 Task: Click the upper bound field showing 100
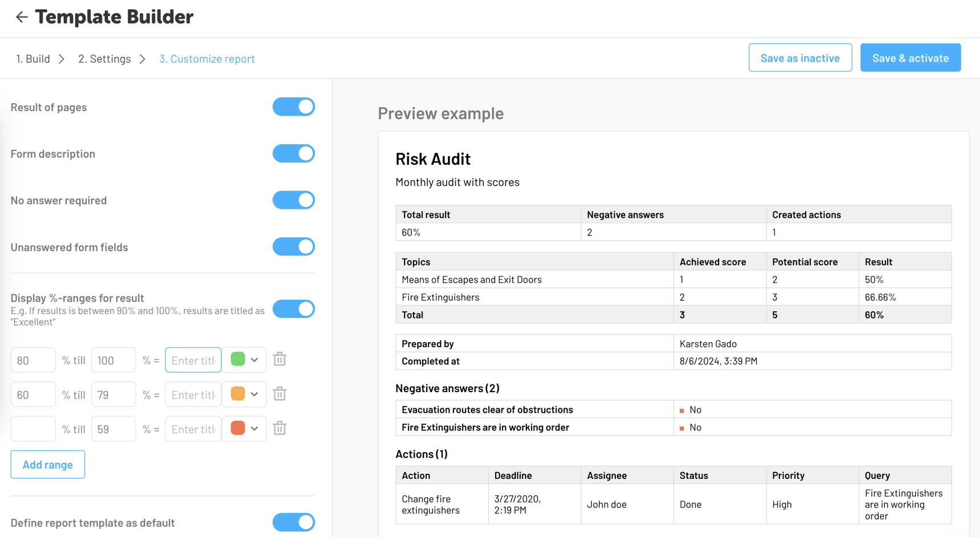coord(113,360)
